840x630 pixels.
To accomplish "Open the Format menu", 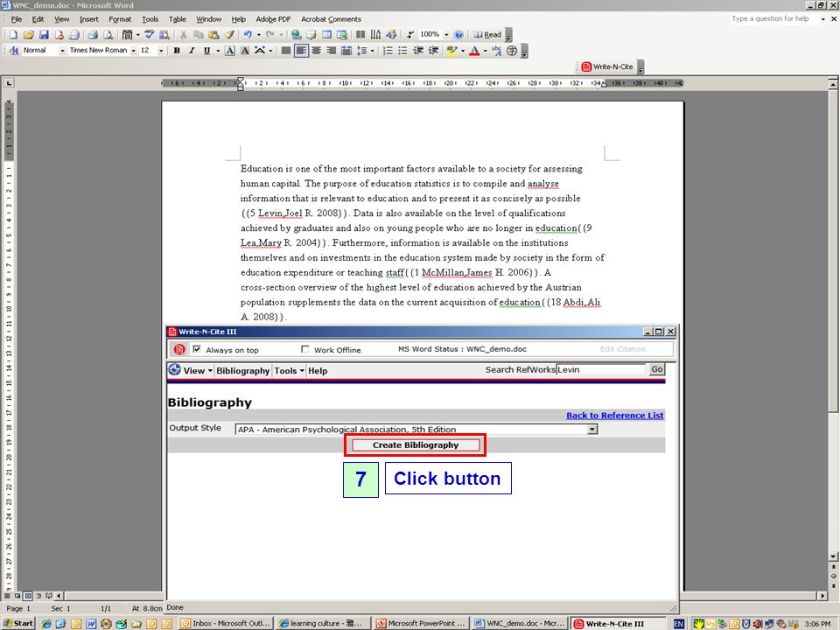I will 120,19.
